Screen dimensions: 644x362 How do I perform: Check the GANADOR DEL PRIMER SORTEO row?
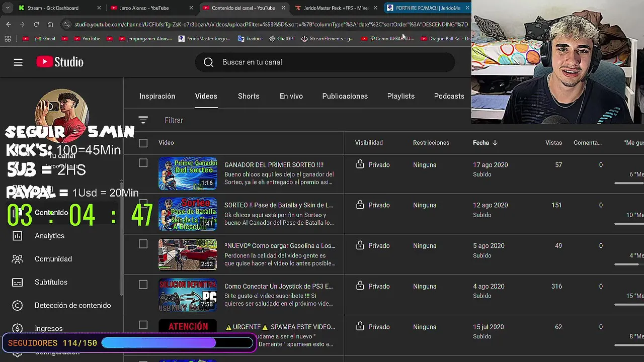click(x=143, y=163)
